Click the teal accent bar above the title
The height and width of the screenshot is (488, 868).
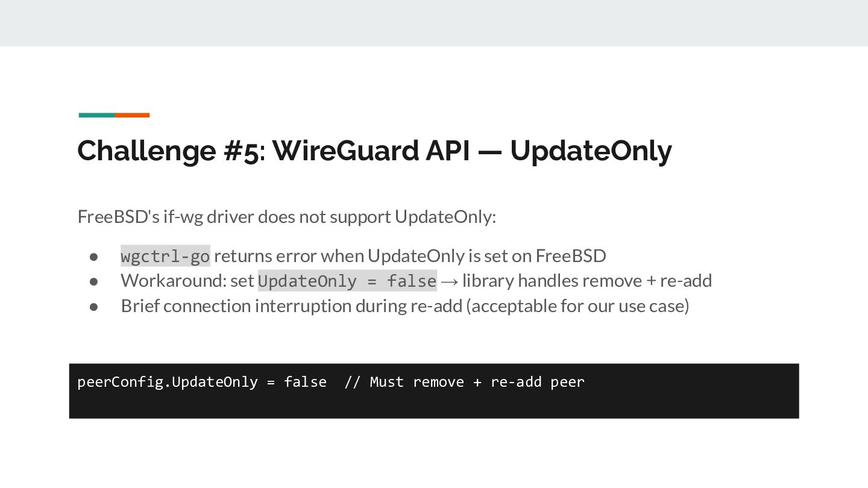[x=96, y=115]
